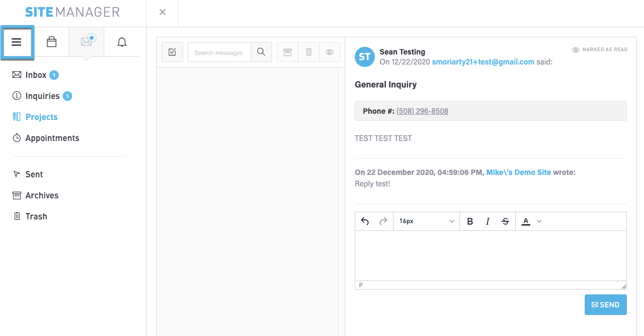Click the search magnifier icon
Screen dimensions: 644x336
[x=261, y=53]
